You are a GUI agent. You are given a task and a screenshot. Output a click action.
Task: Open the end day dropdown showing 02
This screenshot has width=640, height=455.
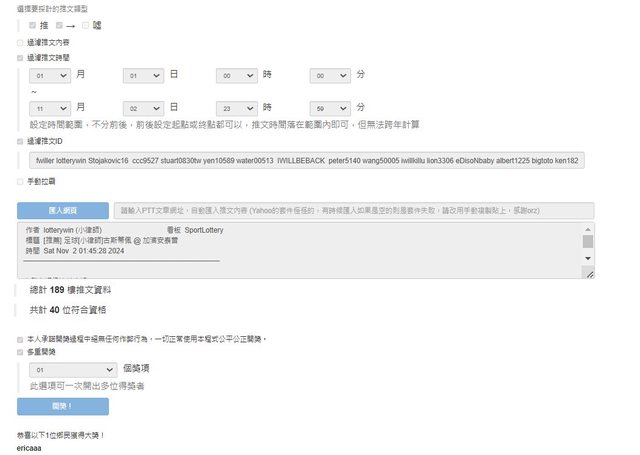click(143, 107)
